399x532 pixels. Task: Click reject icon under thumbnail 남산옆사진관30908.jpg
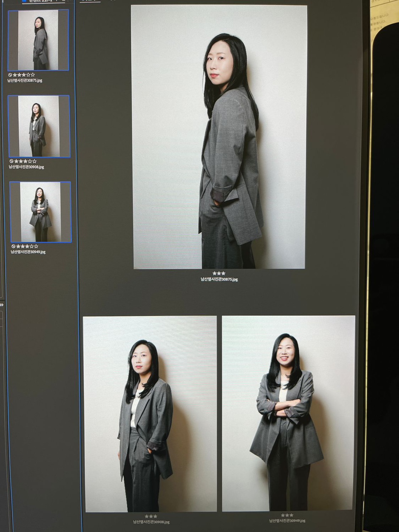click(x=11, y=161)
